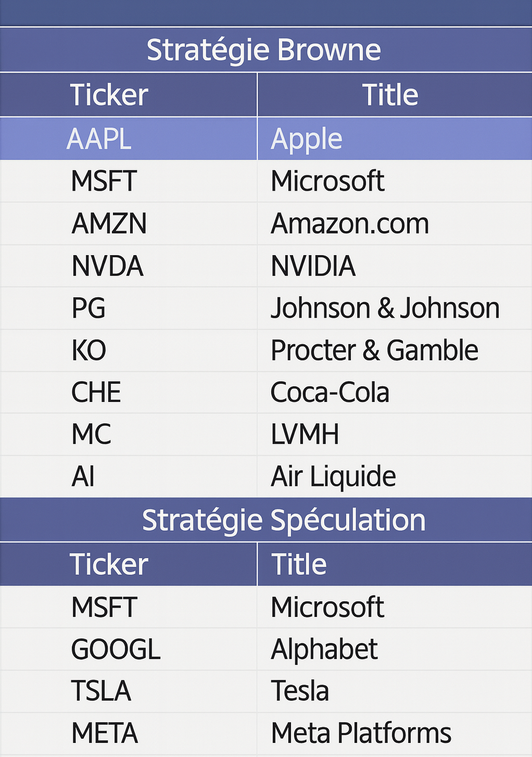Select the GOOGL ticker cell

pyautogui.click(x=116, y=649)
